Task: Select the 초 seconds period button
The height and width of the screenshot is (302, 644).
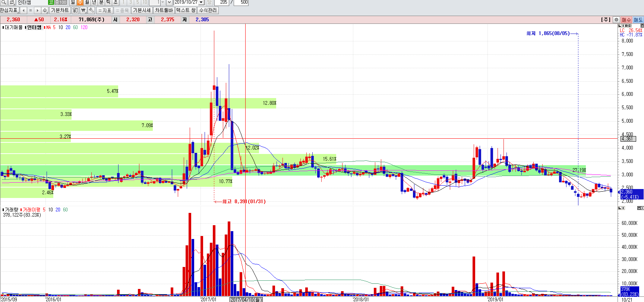Action: pyautogui.click(x=116, y=2)
